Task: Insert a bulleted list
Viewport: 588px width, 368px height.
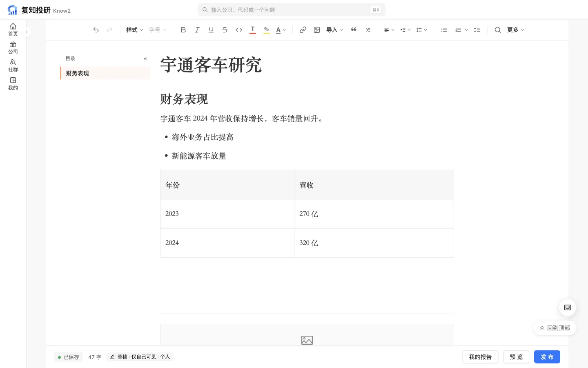Action: click(444, 30)
